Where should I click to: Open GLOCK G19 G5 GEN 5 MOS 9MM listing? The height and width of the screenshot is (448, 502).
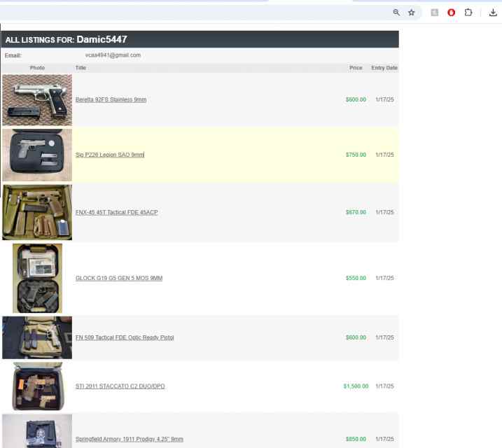point(119,278)
